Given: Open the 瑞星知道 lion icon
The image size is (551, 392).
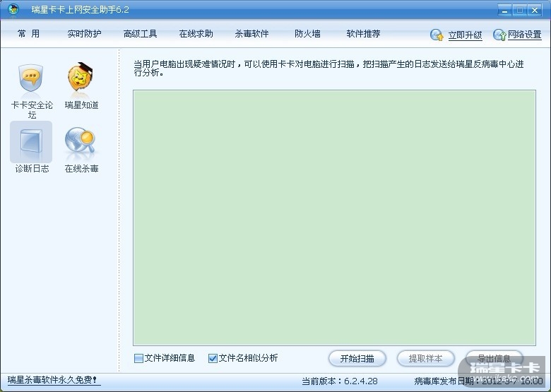Looking at the screenshot, I should click(81, 78).
